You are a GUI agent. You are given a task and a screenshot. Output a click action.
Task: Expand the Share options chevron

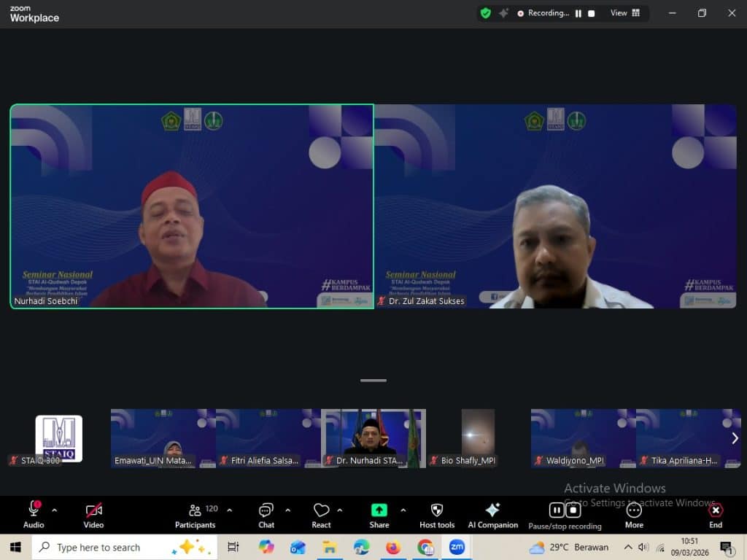[x=403, y=510]
